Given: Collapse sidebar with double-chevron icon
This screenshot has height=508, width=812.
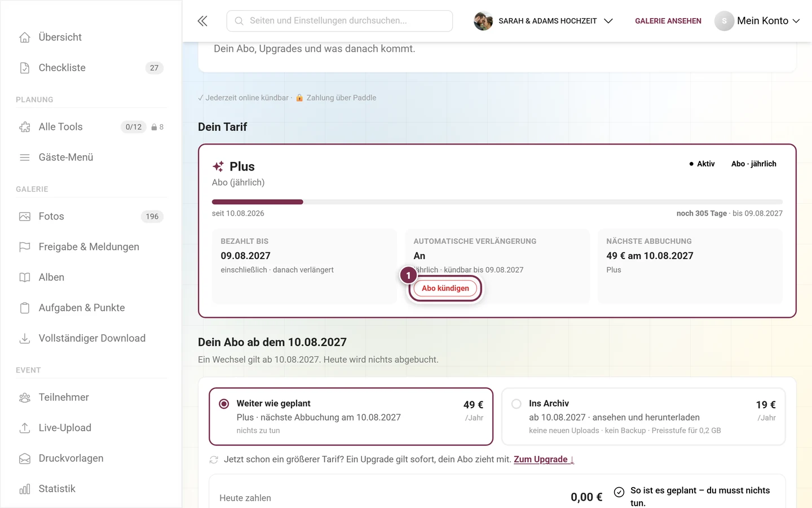Looking at the screenshot, I should click(202, 21).
